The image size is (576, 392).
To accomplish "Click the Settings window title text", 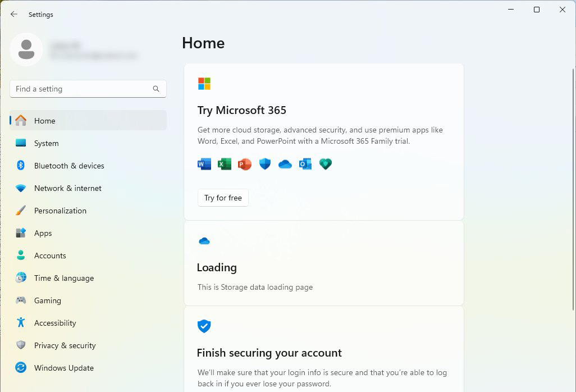I will pos(41,15).
